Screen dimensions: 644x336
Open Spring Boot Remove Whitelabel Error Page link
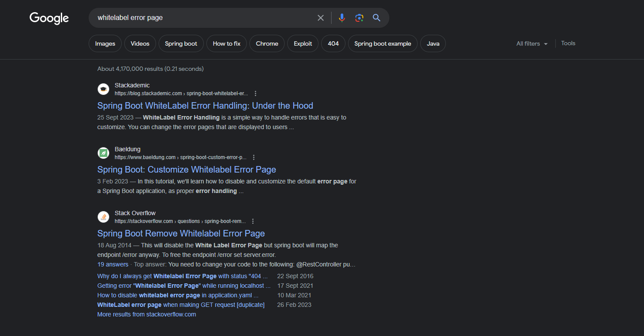181,233
